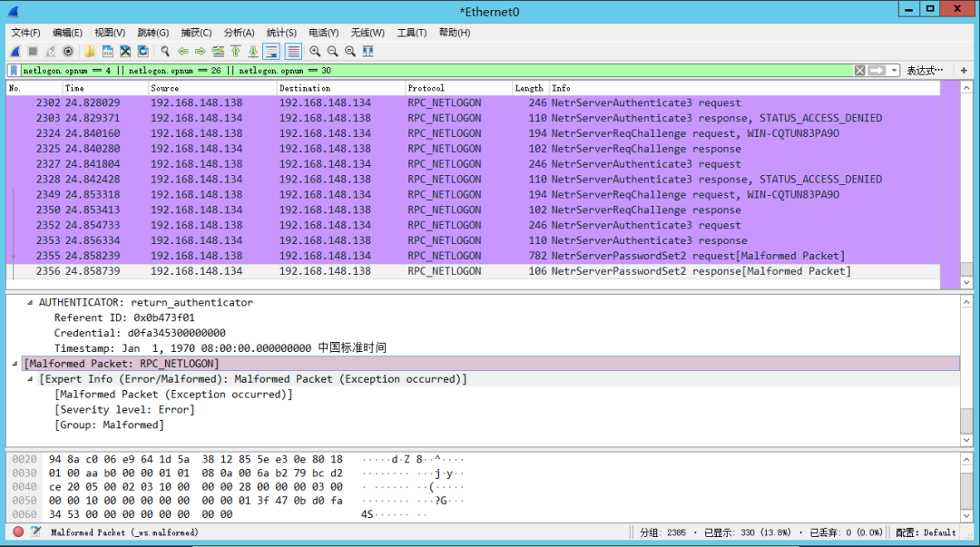The height and width of the screenshot is (547, 980).
Task: Sort by Protocol column header
Action: point(458,88)
